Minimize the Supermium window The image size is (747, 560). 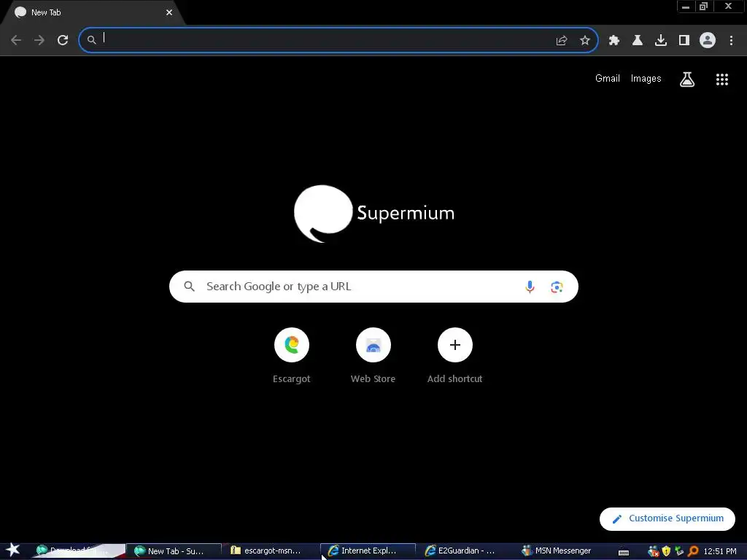click(x=686, y=7)
